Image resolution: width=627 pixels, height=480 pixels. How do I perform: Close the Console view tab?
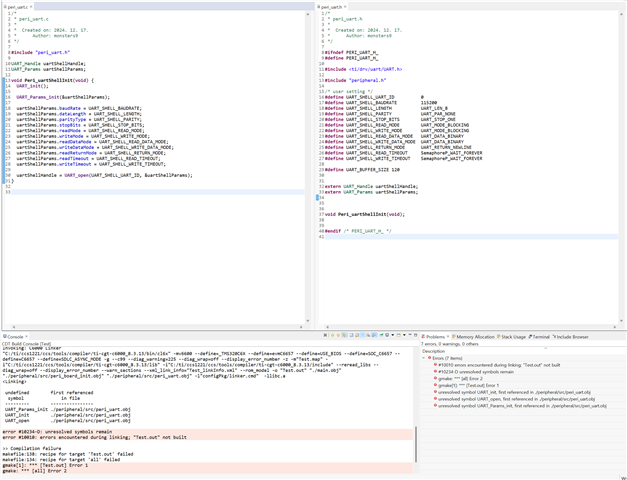tap(27, 337)
